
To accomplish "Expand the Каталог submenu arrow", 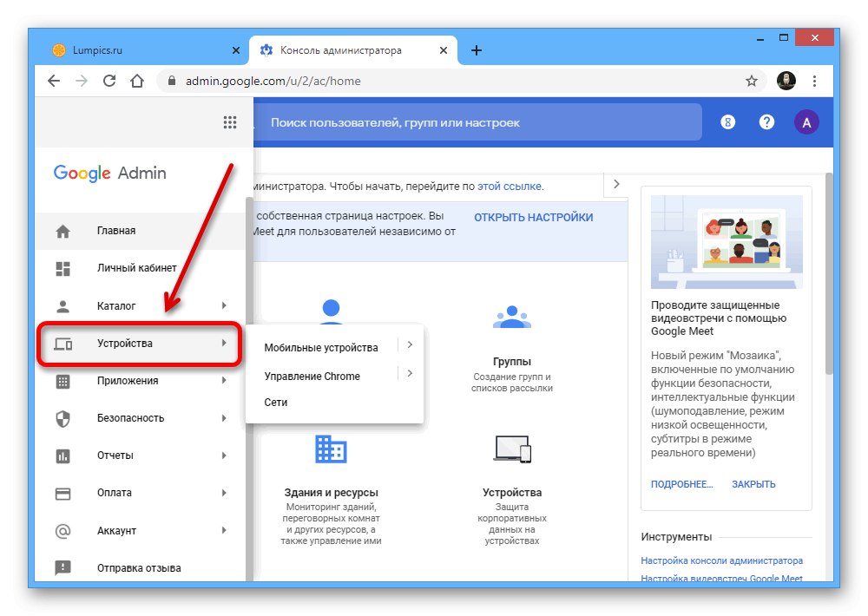I will click(x=224, y=305).
